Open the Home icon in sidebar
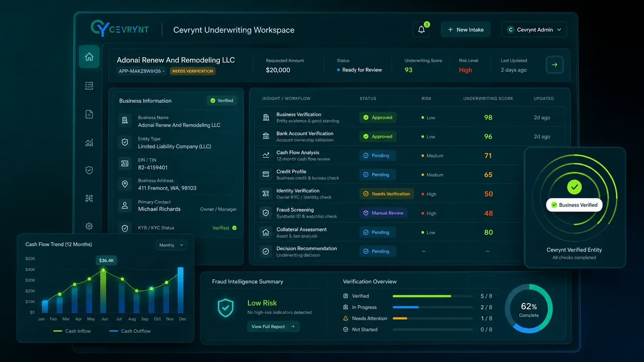 [89, 57]
